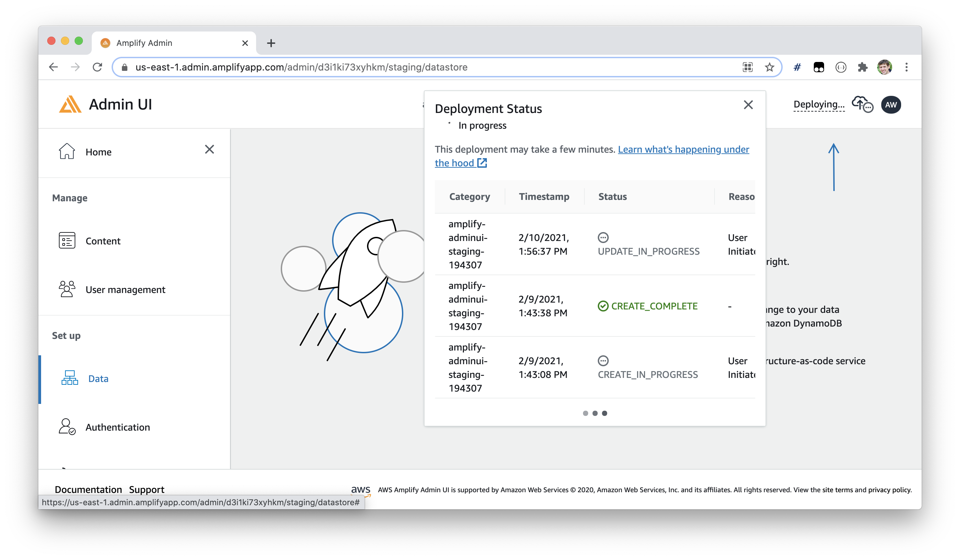
Task: Select the UPDATE_IN_PROGRESS status text
Action: [x=649, y=252]
